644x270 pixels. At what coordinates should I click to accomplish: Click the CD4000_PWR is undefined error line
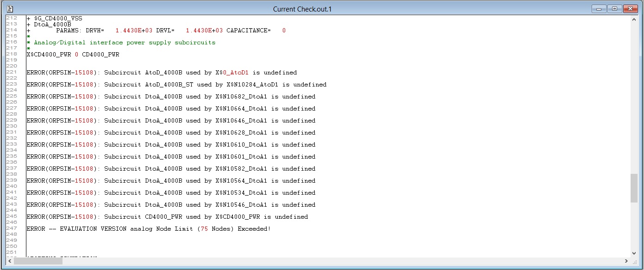[x=167, y=217]
